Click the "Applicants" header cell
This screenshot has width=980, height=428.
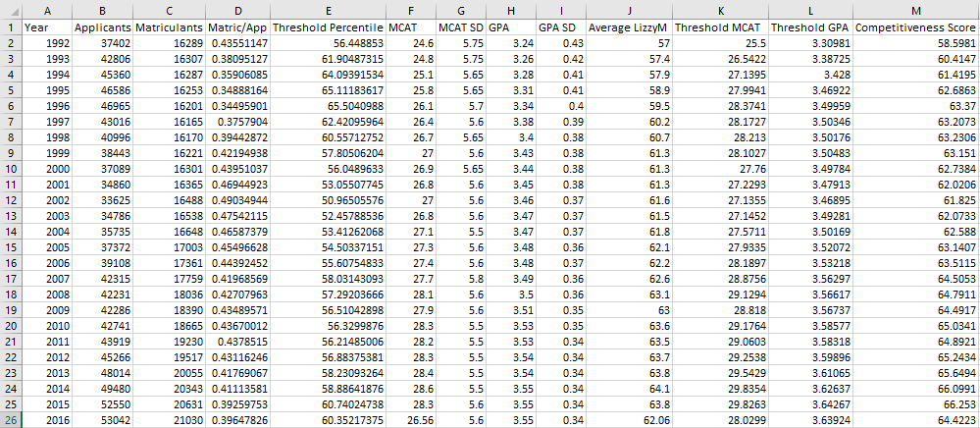pos(103,27)
